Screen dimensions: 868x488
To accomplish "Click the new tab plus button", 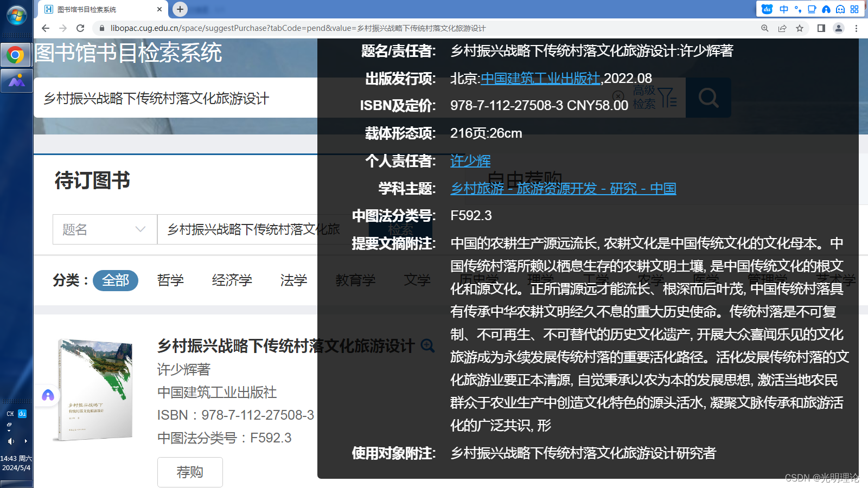I will coord(180,9).
